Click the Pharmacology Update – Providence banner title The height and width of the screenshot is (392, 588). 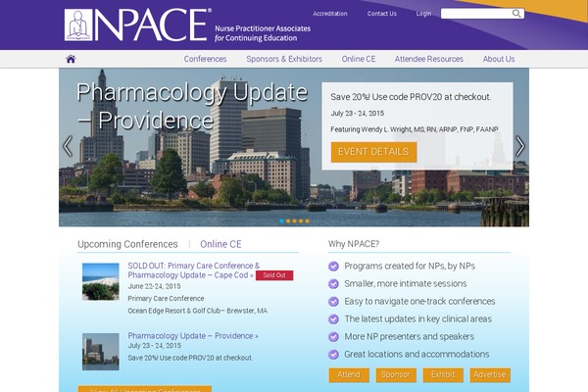tap(192, 106)
